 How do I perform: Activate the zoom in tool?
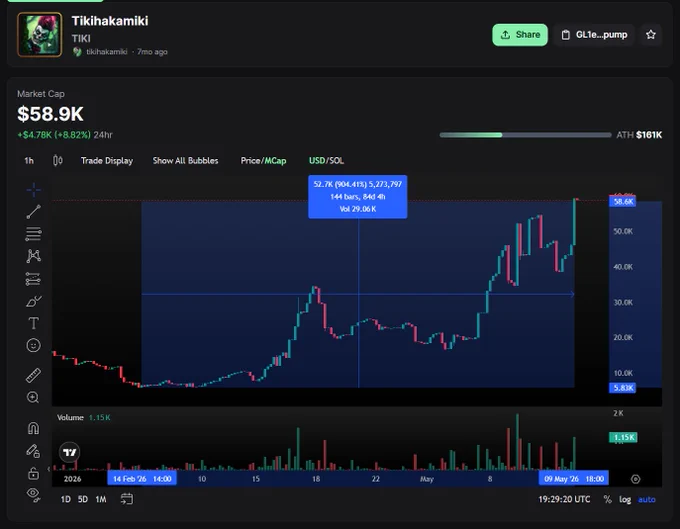(33, 397)
